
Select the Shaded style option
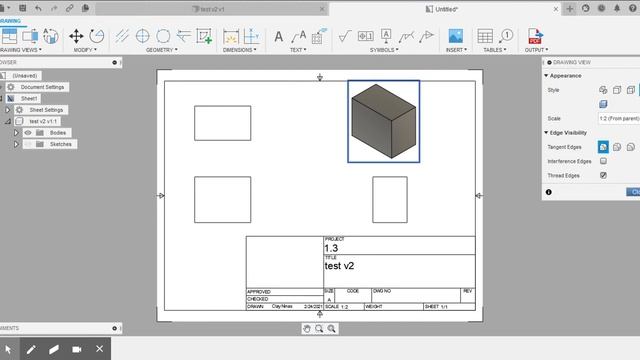[603, 104]
